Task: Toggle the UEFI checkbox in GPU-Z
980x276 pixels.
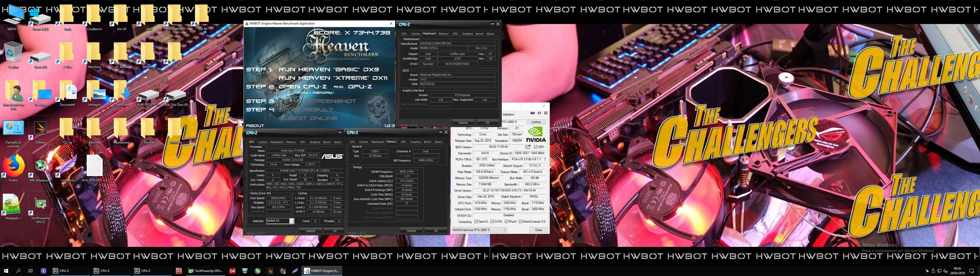Action: (x=536, y=147)
